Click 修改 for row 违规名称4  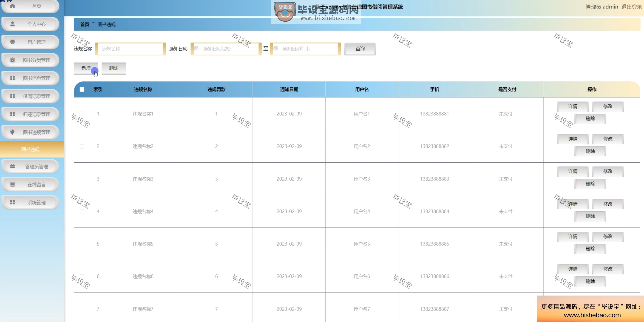click(608, 204)
